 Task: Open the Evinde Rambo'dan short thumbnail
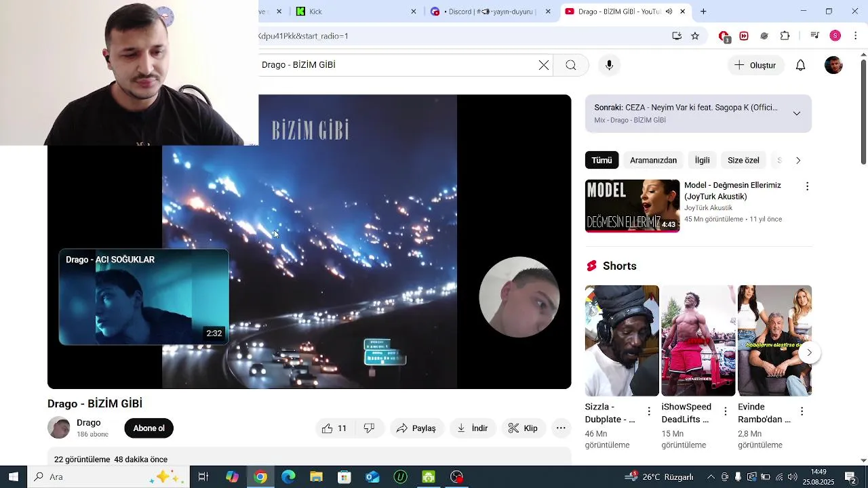(x=774, y=340)
